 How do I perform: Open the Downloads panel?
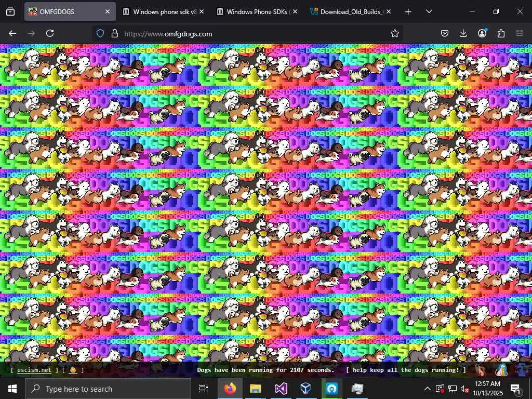(x=463, y=33)
